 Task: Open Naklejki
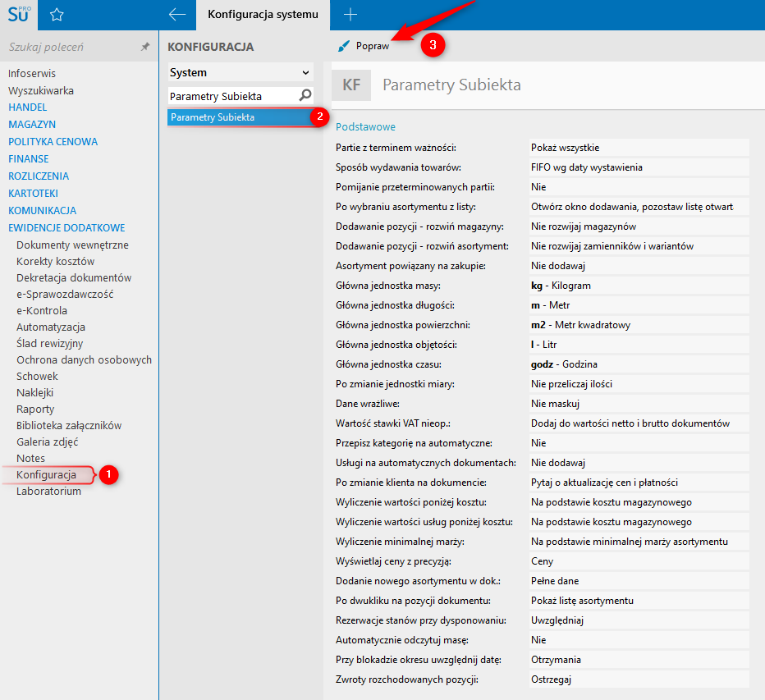(34, 393)
